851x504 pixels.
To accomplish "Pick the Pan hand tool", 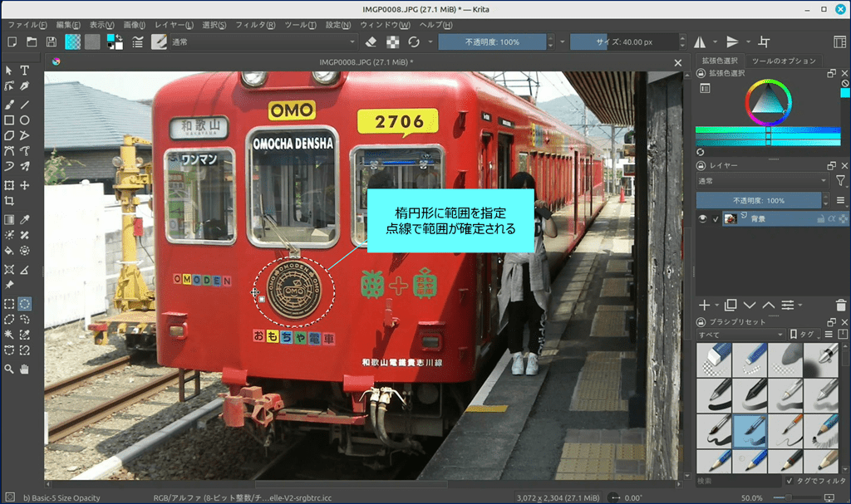I will tap(25, 369).
